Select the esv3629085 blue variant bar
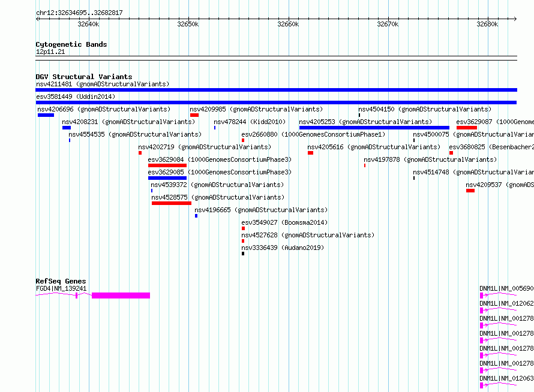Viewport: 534px width, 392px height. tap(167, 178)
